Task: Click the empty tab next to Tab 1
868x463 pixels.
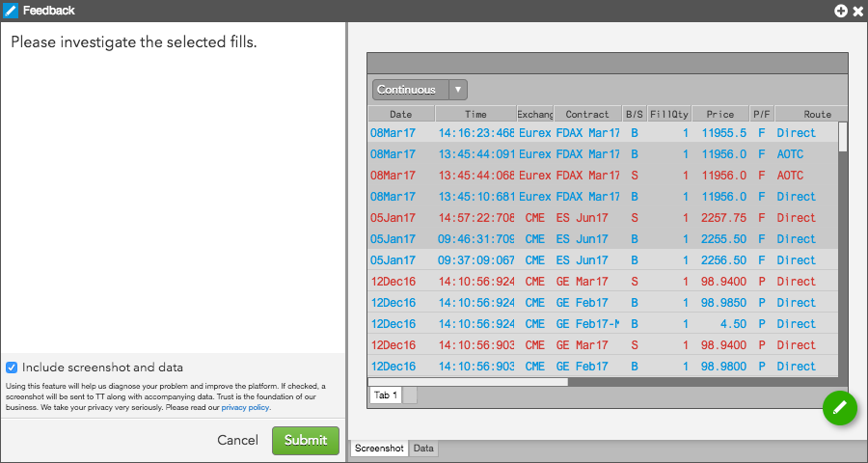Action: point(410,395)
